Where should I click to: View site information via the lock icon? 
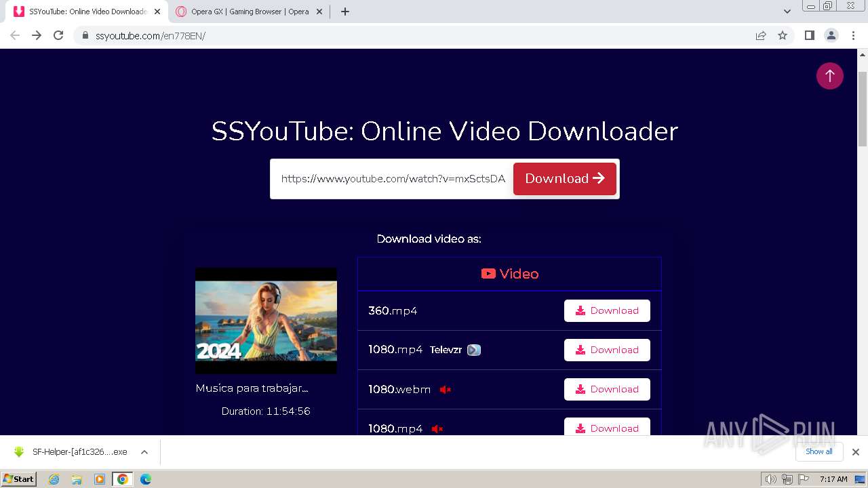tap(85, 35)
